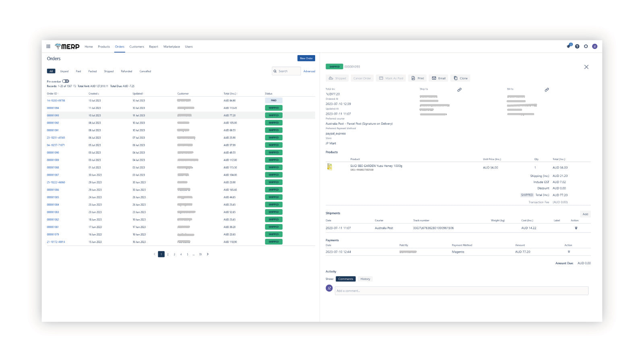Open the apps grid menu icon
This screenshot has height=362, width=644.
(48, 46)
